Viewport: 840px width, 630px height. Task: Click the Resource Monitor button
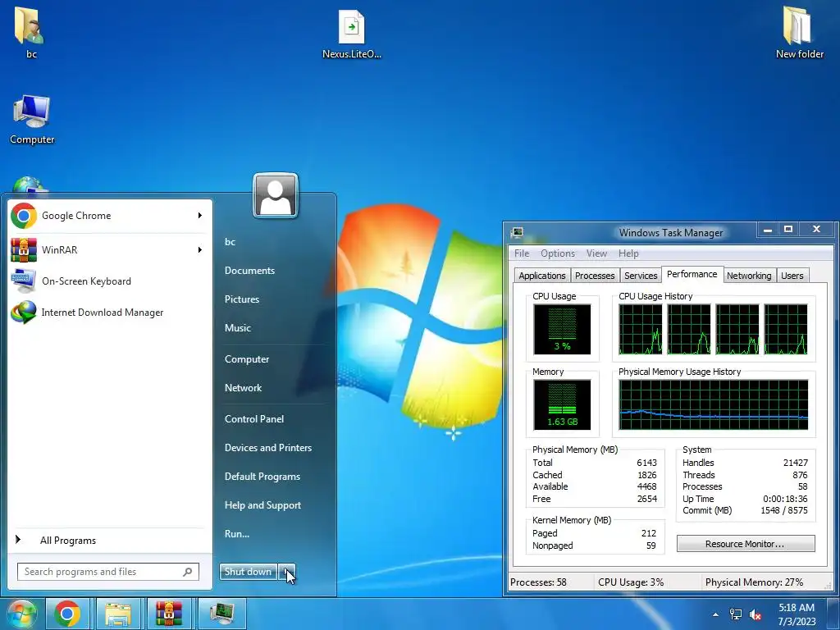point(745,544)
